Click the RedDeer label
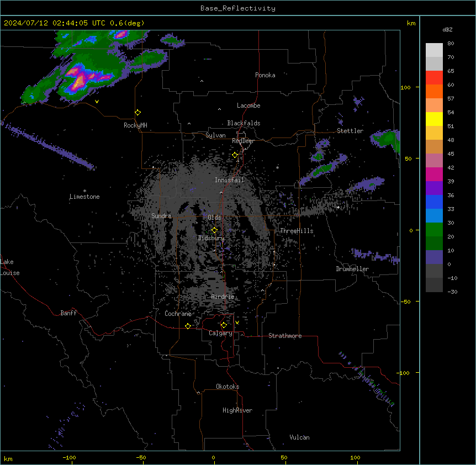 (243, 141)
